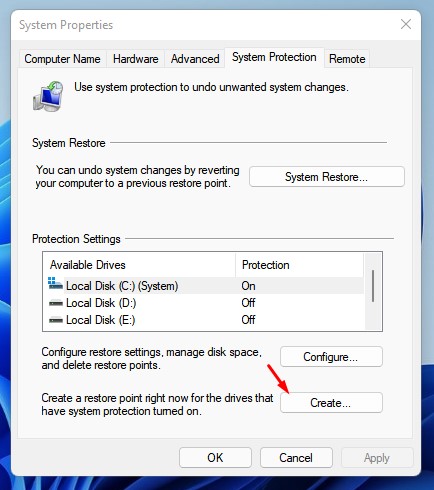Click the Local Disk (C:) drive icon

point(55,283)
